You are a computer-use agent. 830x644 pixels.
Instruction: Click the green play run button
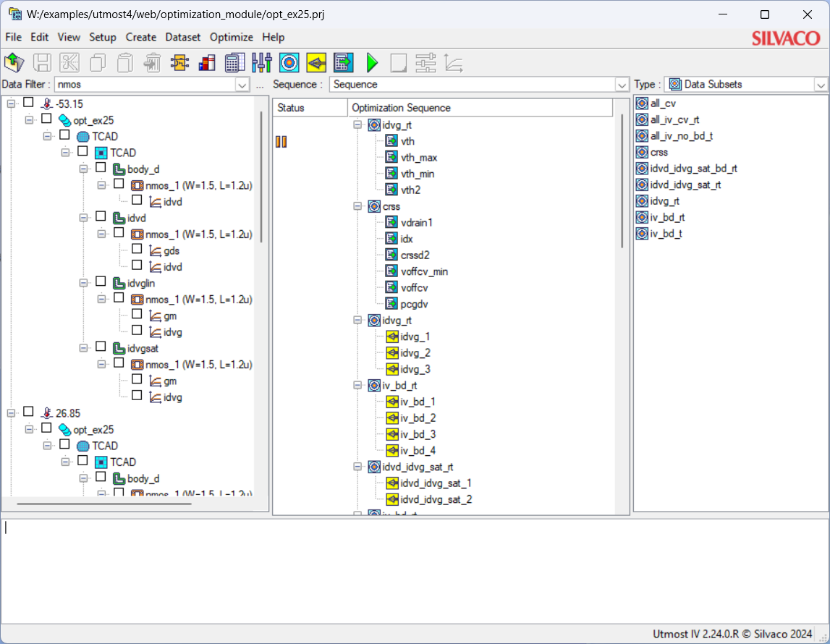coord(372,62)
